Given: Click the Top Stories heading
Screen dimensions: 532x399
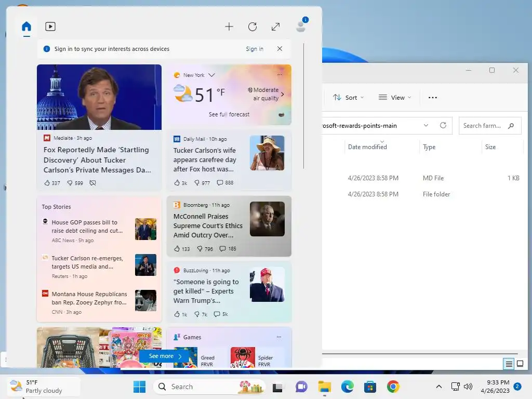Looking at the screenshot, I should coord(56,207).
